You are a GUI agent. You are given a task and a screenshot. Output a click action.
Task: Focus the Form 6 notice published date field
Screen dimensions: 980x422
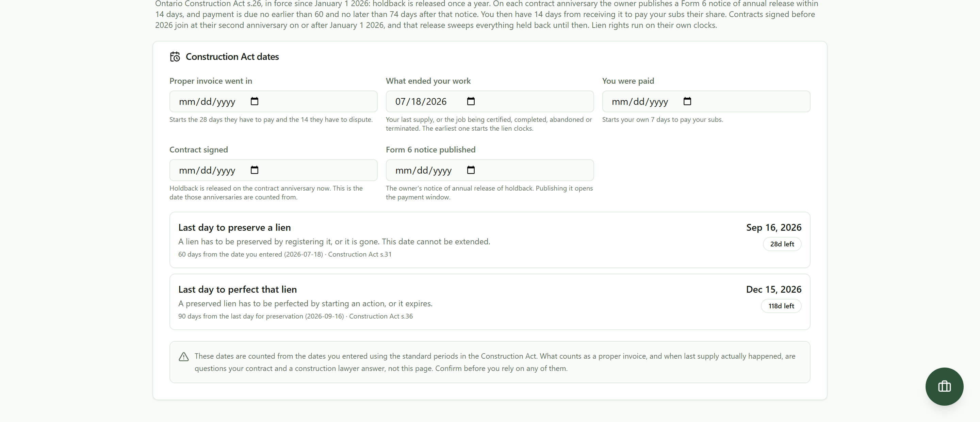point(490,170)
